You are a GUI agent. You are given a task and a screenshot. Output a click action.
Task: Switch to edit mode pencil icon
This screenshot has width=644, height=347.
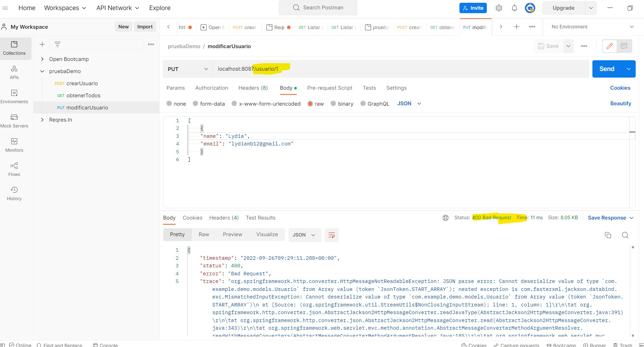coord(610,46)
